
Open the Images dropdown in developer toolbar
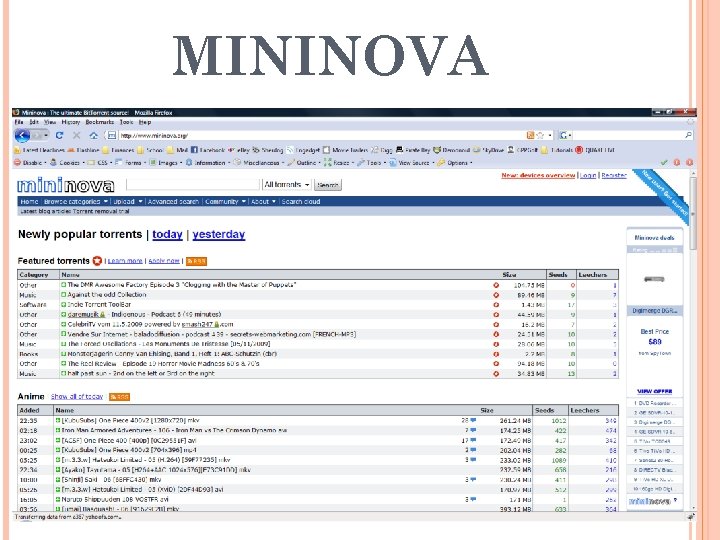point(166,163)
